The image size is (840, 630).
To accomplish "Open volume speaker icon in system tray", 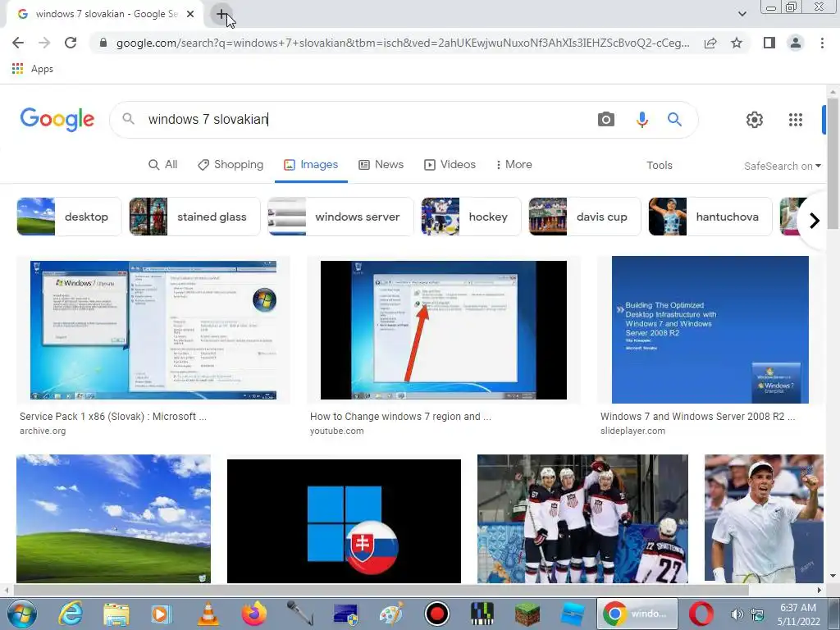I will 737,614.
